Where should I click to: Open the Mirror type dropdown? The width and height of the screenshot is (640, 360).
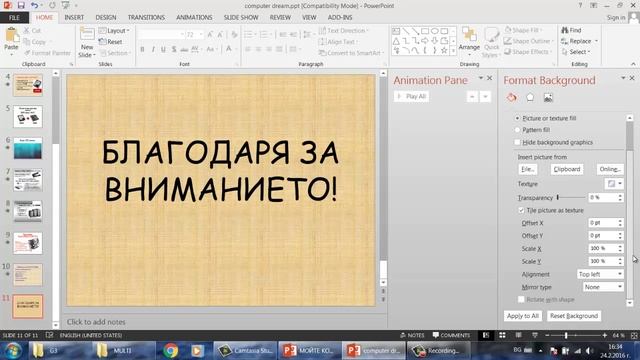(603, 287)
